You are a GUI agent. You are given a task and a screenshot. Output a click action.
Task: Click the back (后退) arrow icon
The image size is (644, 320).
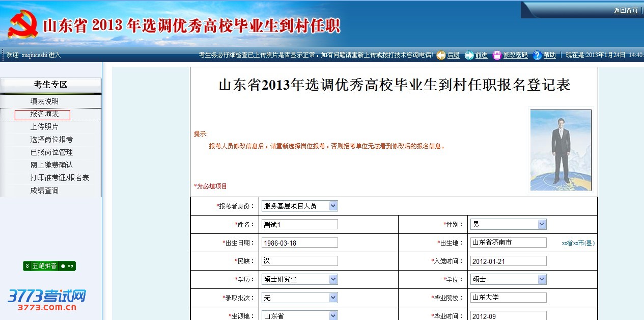coord(441,55)
